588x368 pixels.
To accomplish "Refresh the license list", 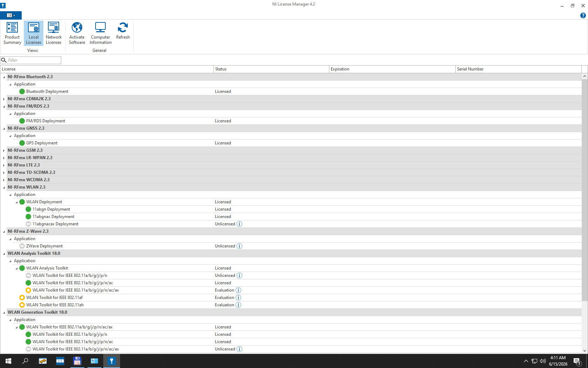I will [x=123, y=31].
